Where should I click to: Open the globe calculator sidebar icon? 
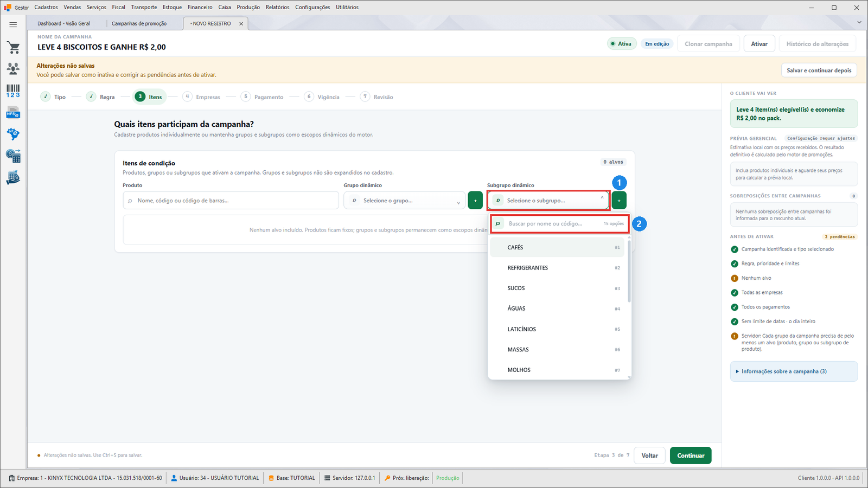(13, 156)
